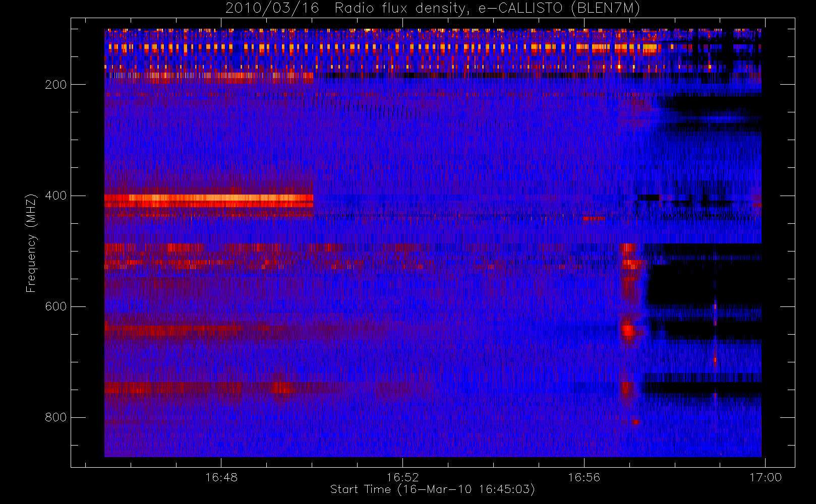Click the 16:48 time tick label
This screenshot has height=504, width=816.
[221, 477]
